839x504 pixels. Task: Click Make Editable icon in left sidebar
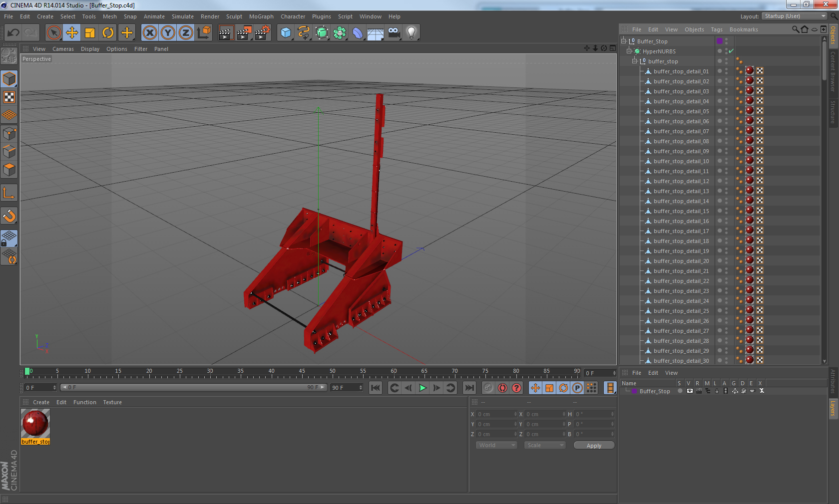click(9, 56)
